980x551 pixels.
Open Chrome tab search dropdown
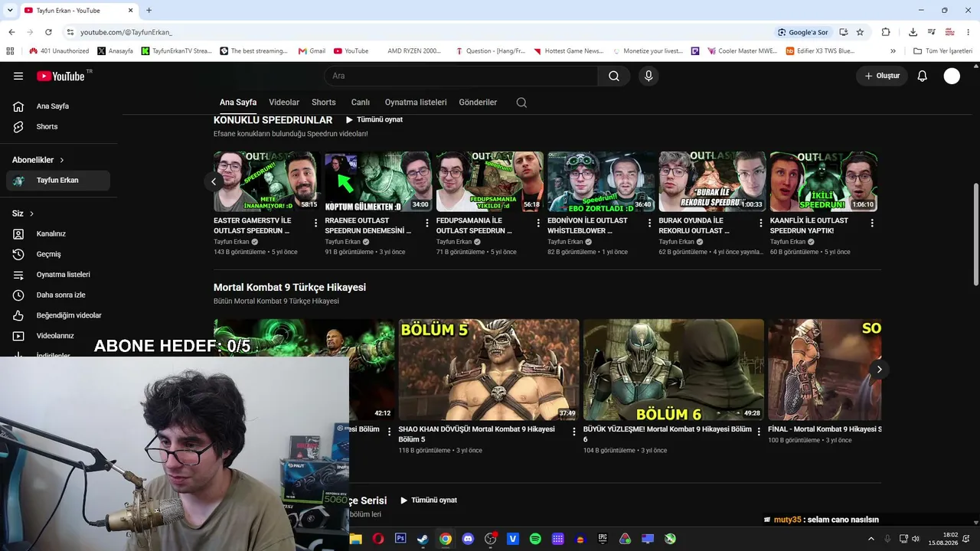click(x=9, y=10)
